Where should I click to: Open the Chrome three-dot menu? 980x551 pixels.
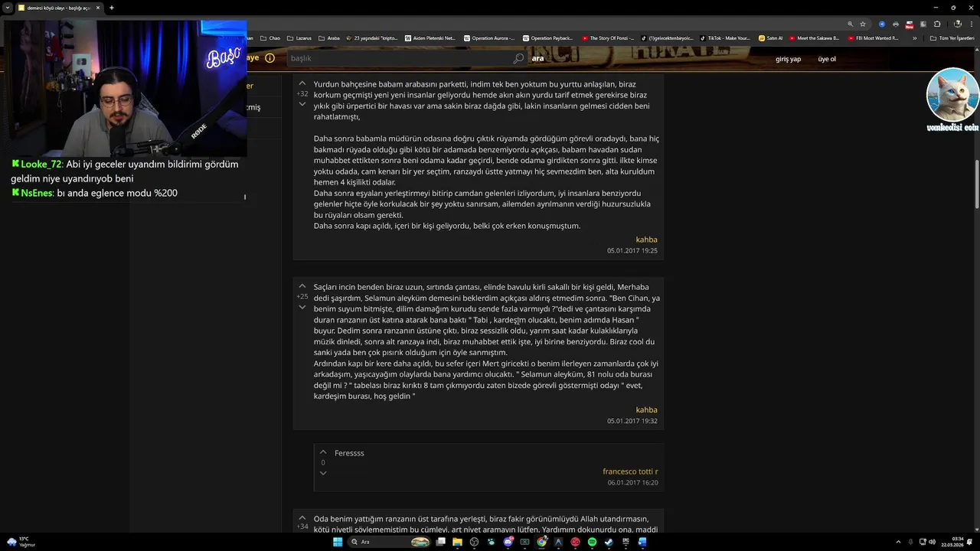(x=971, y=24)
